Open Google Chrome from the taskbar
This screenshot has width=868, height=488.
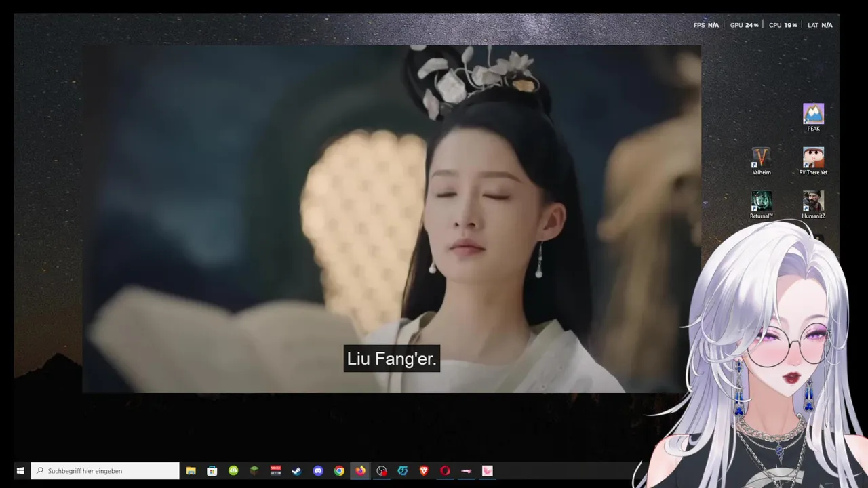coord(339,470)
